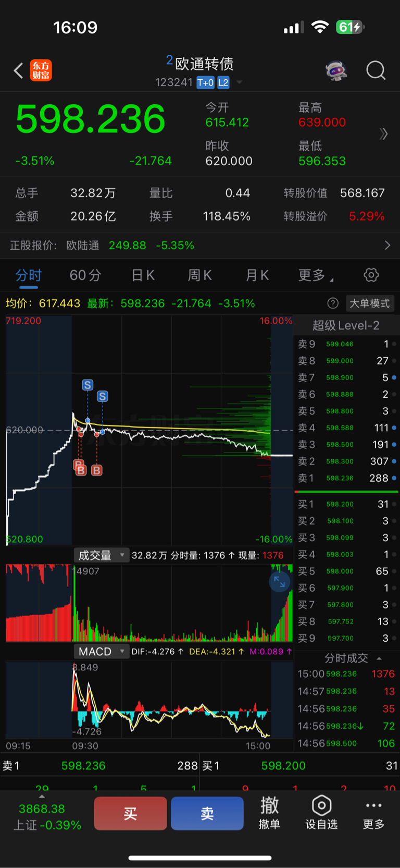Tap the Wi-Fi status icon
400x868 pixels.
[320, 27]
